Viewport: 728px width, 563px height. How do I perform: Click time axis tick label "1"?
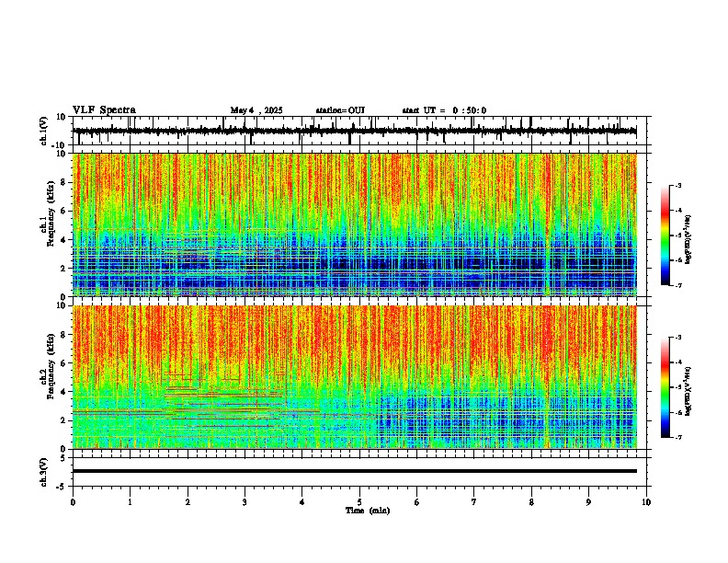[130, 502]
